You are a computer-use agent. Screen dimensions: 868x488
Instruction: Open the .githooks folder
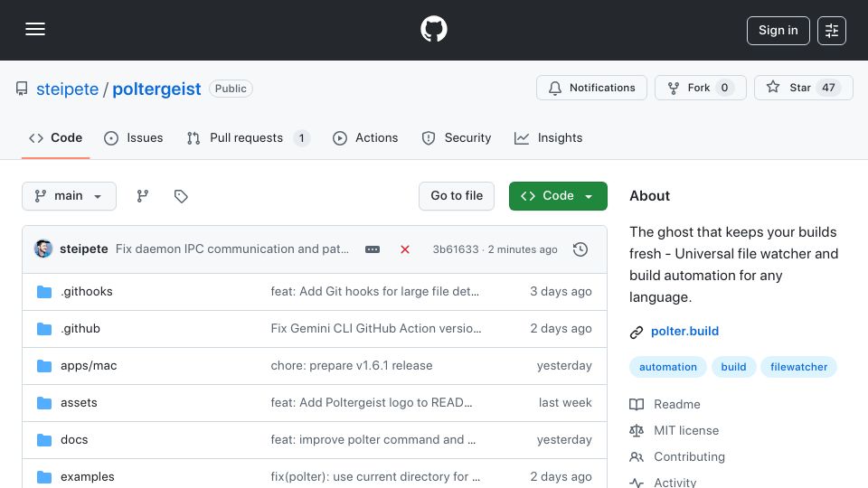pyautogui.click(x=87, y=292)
